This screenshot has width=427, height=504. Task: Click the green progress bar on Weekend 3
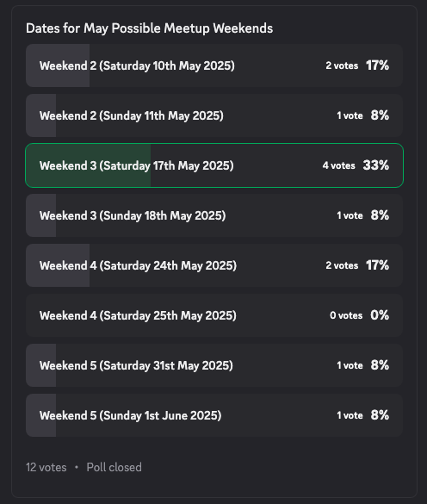[x=88, y=165]
